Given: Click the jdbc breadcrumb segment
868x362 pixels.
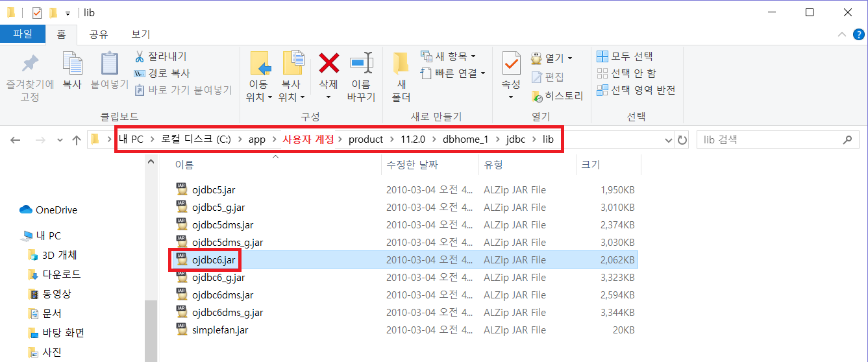Looking at the screenshot, I should coord(515,139).
